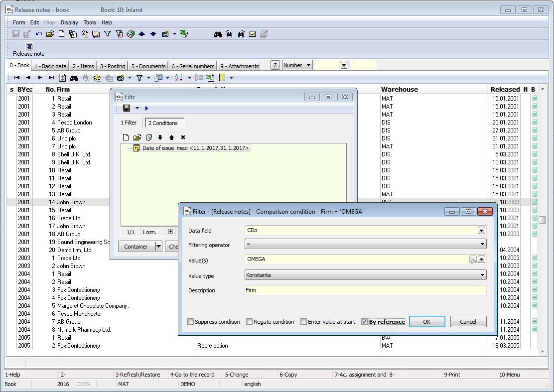This screenshot has width=554, height=392.
Task: Save the filter with the floppy disk icon
Action: click(127, 108)
